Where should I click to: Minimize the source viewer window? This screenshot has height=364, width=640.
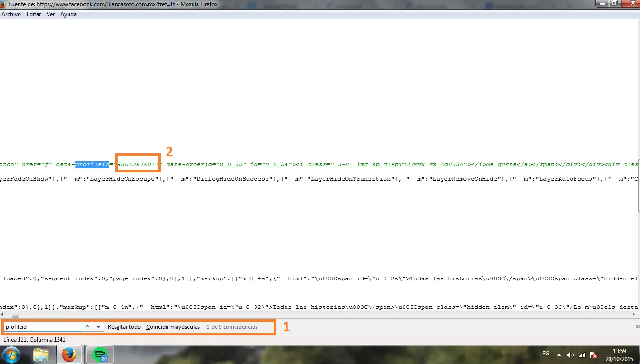[601, 3]
